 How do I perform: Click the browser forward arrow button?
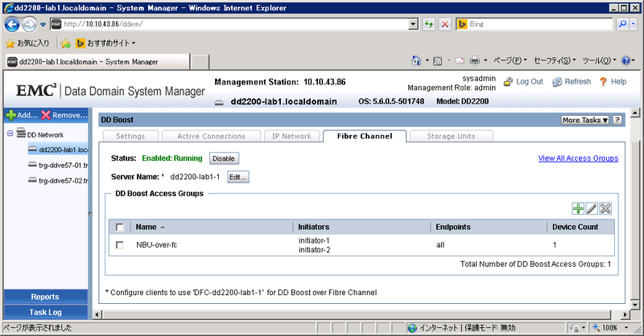pyautogui.click(x=29, y=25)
